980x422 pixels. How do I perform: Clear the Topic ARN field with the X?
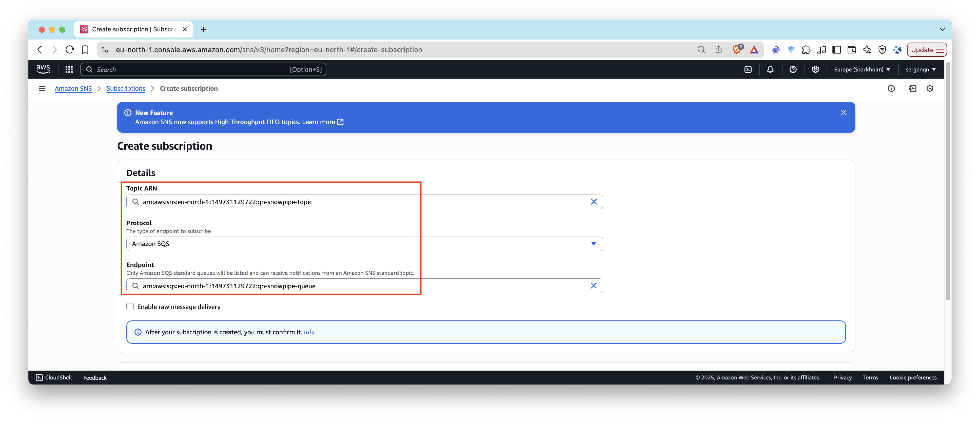(594, 202)
